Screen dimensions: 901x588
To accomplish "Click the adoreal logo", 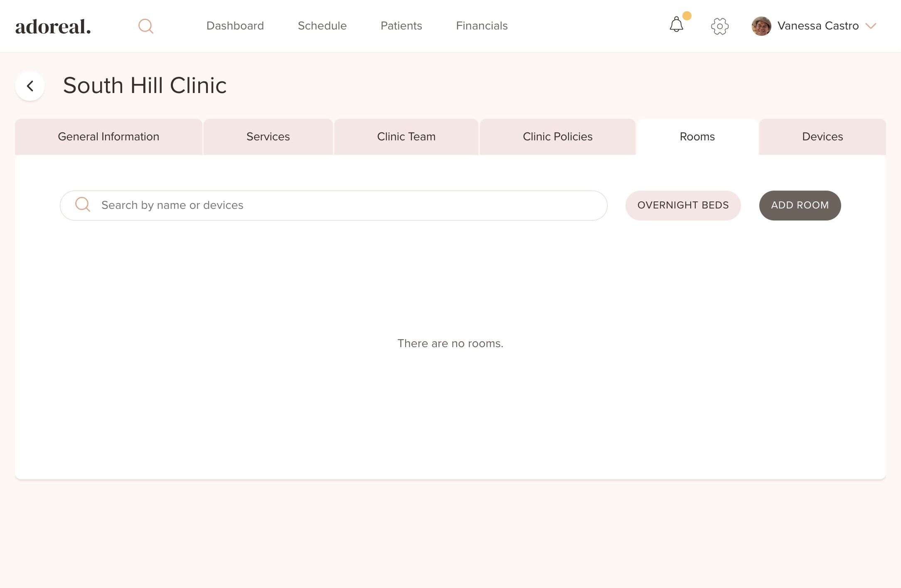I will pos(53,27).
